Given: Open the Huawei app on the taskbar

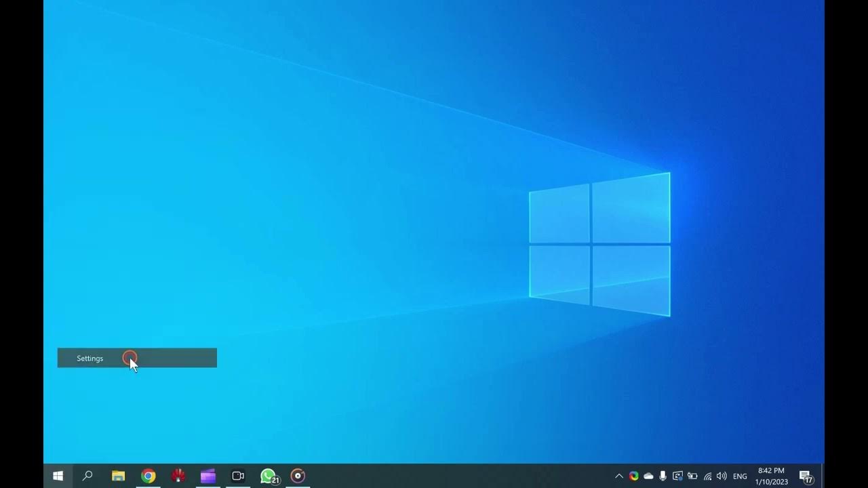Looking at the screenshot, I should click(x=178, y=476).
